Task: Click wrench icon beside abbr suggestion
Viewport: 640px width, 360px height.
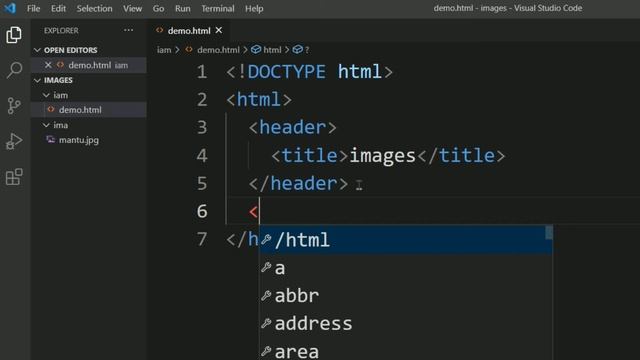Action: 266,296
